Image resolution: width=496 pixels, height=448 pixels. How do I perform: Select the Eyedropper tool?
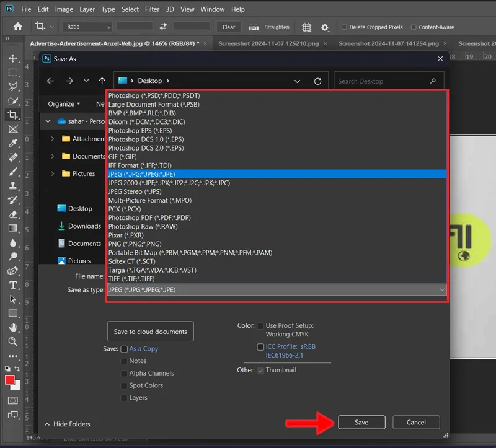(13, 143)
